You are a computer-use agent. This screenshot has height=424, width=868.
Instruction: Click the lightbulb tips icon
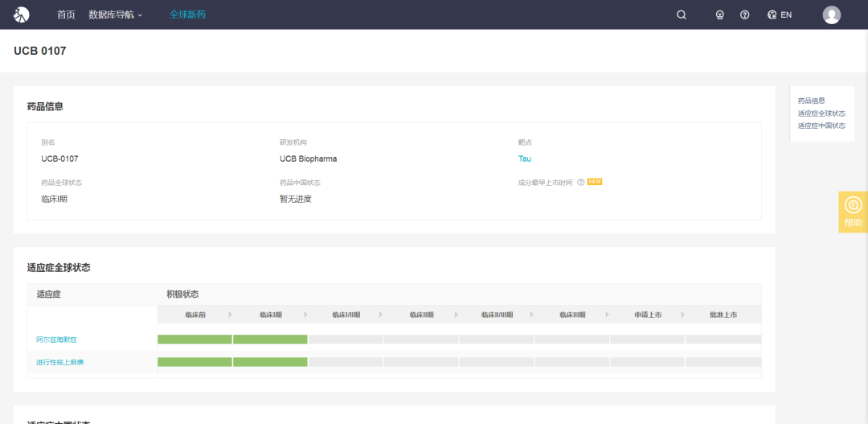coord(719,15)
